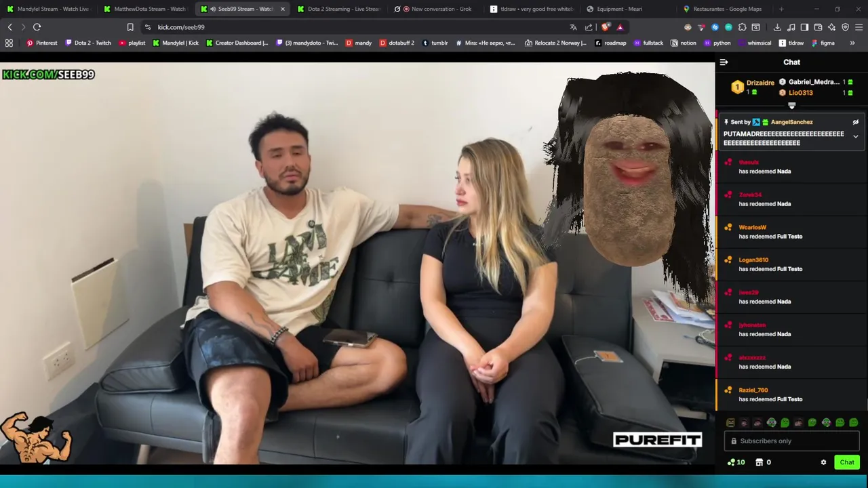
Task: Open Mandylel | Kick bookmark
Action: (176, 43)
